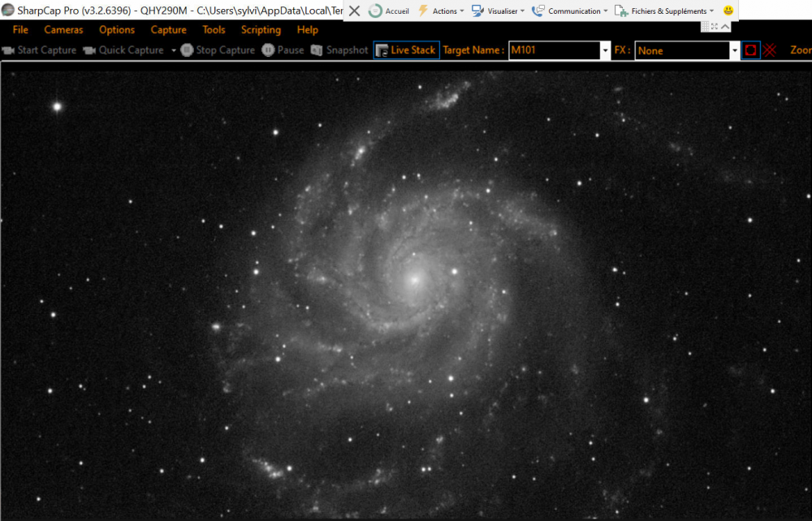Open the Tools menu
812x521 pixels.
214,30
